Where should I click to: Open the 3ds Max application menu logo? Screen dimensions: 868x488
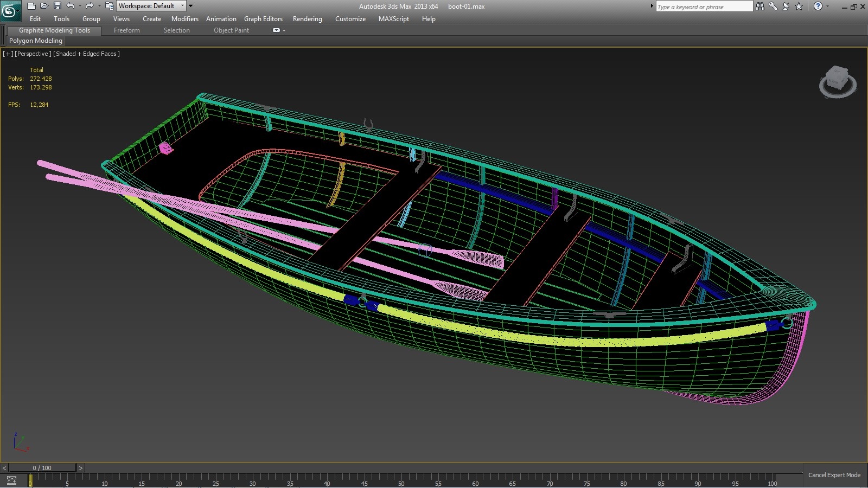click(10, 10)
